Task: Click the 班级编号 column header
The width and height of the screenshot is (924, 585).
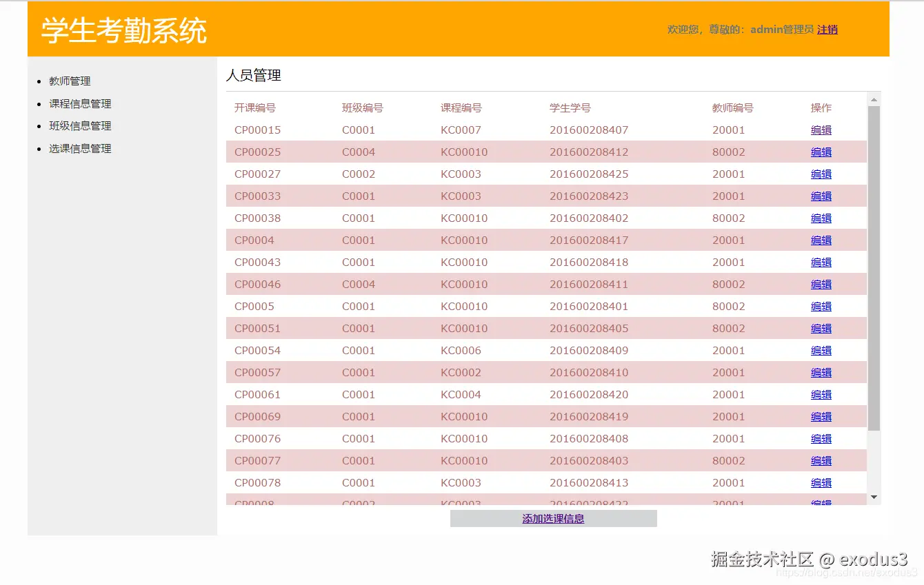Action: (363, 108)
